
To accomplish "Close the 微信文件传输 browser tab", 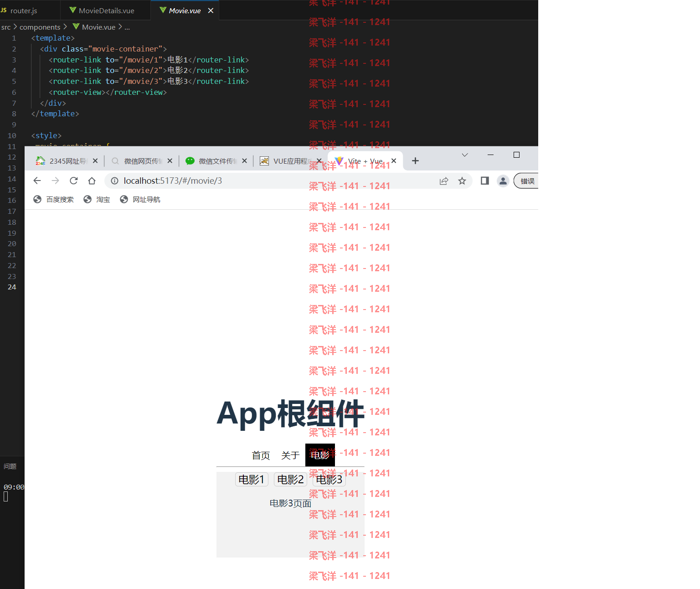I will [x=244, y=161].
